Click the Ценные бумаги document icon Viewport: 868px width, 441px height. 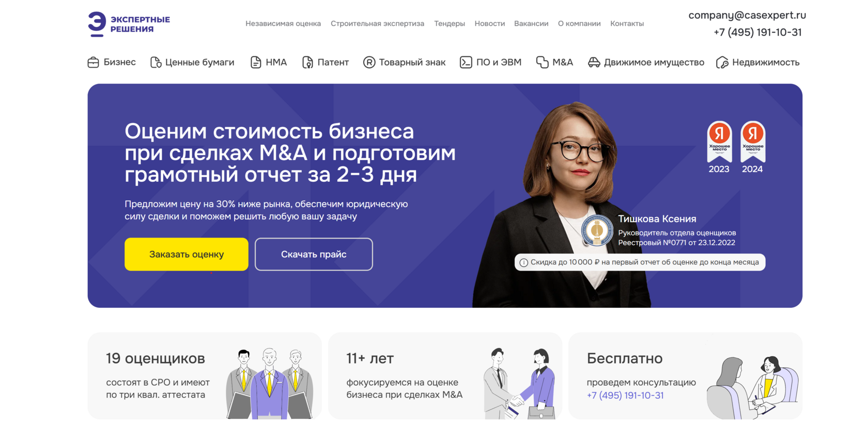point(156,62)
